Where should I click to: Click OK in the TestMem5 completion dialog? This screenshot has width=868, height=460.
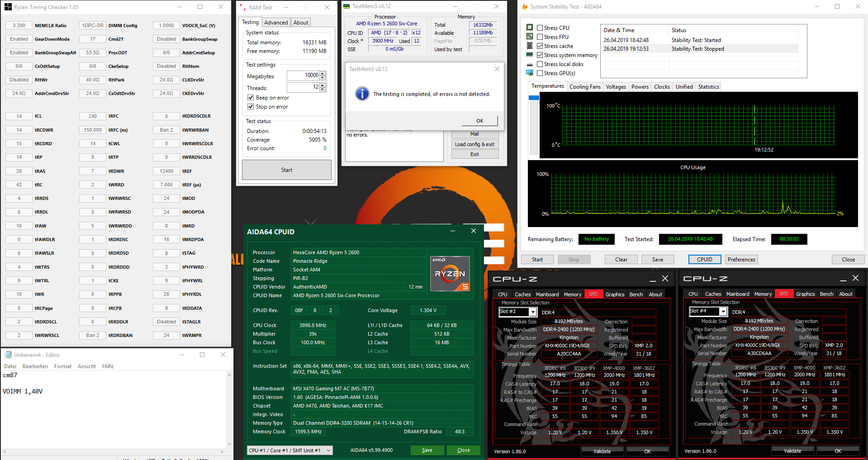click(480, 121)
